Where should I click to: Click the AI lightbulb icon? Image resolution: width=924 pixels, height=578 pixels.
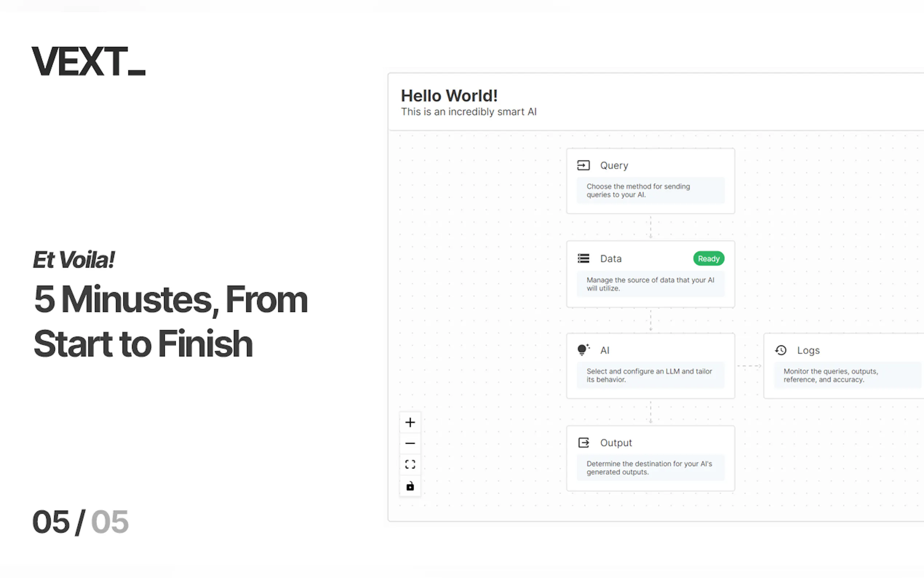(583, 350)
